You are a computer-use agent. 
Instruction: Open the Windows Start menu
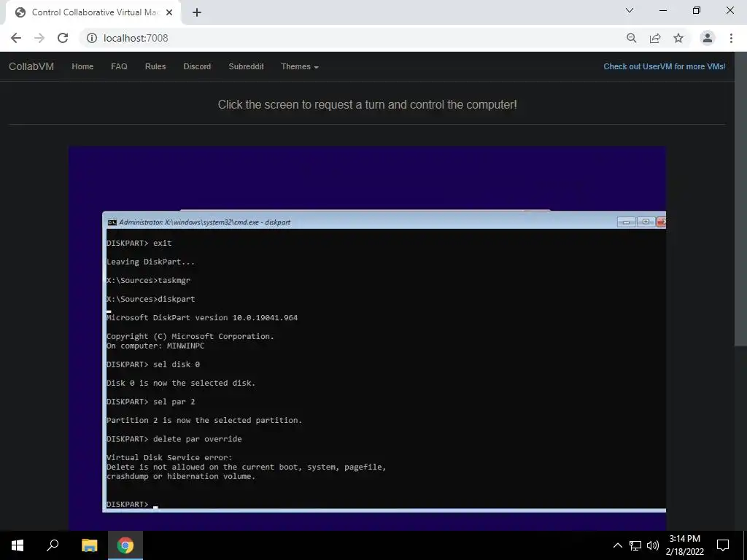click(18, 545)
